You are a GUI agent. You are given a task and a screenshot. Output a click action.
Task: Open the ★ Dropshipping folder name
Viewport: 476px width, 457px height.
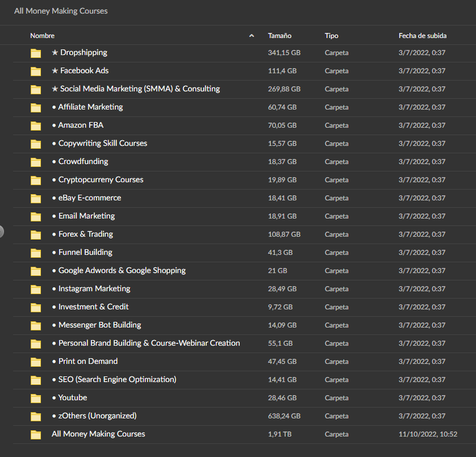[x=79, y=53]
